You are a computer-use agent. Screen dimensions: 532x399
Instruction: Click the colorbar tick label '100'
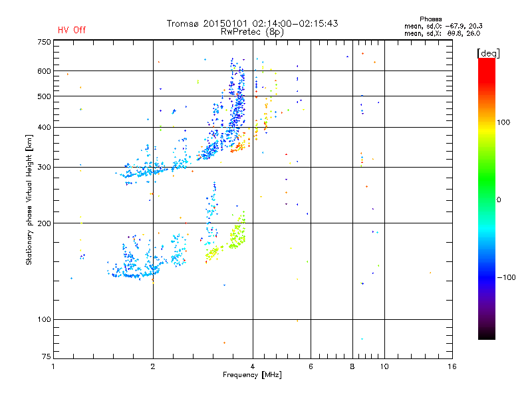click(x=503, y=122)
